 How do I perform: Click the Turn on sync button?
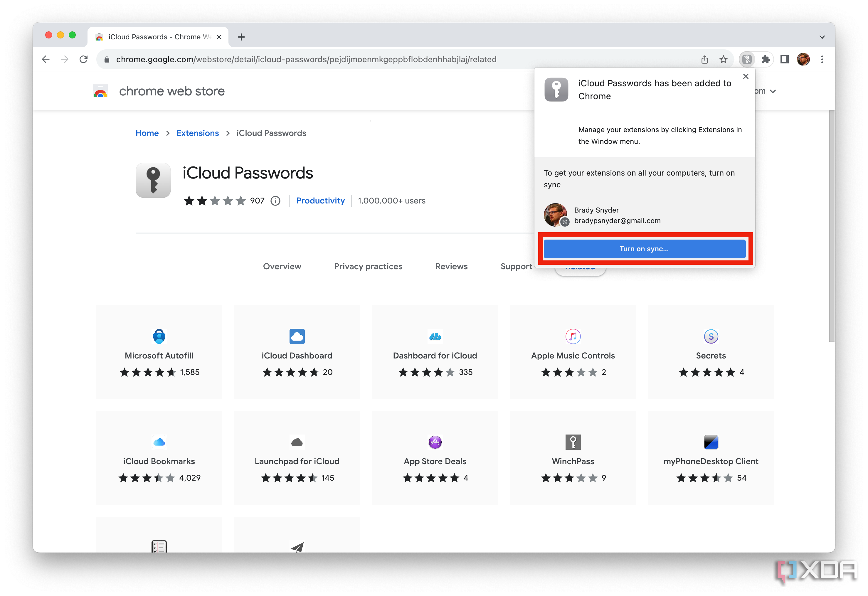[x=644, y=249]
